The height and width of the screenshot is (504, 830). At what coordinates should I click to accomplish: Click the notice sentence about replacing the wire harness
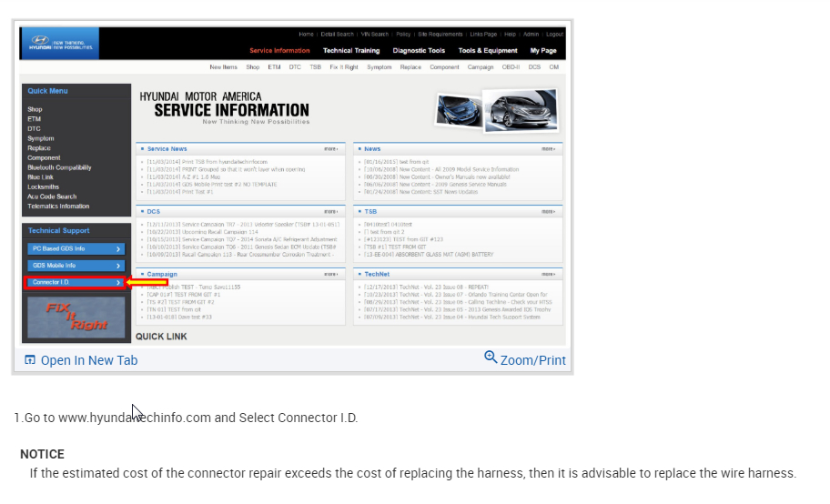click(413, 473)
